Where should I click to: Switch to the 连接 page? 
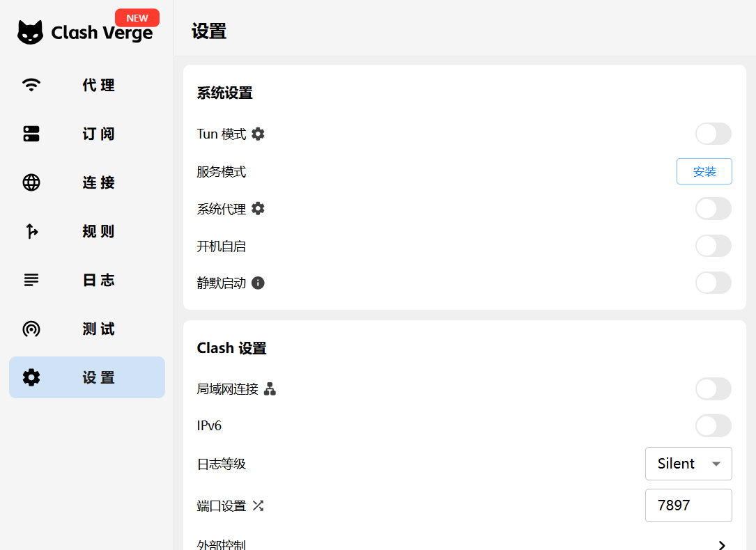pos(87,182)
